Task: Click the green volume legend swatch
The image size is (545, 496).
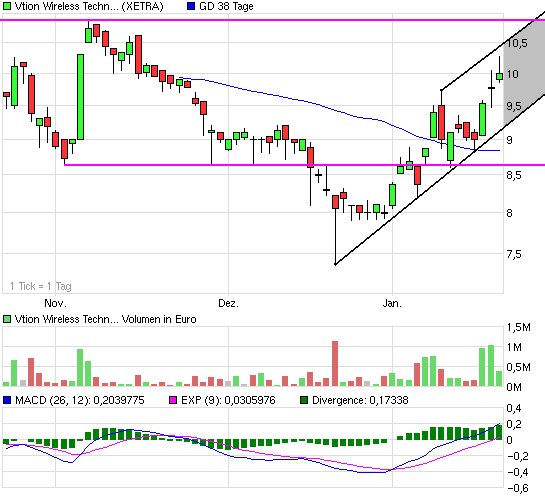Action: point(7,319)
